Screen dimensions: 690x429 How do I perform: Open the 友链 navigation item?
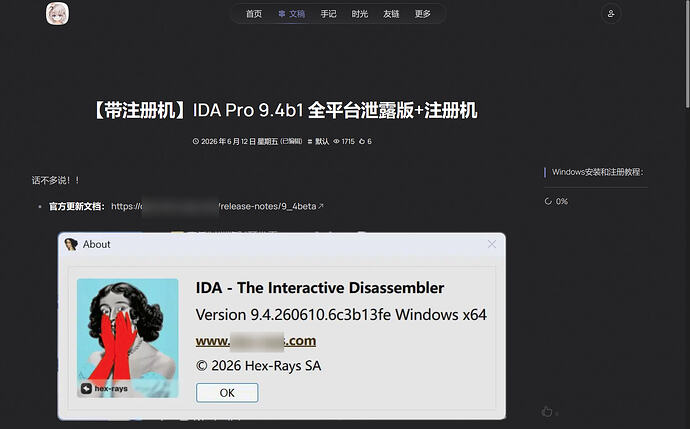pyautogui.click(x=391, y=14)
